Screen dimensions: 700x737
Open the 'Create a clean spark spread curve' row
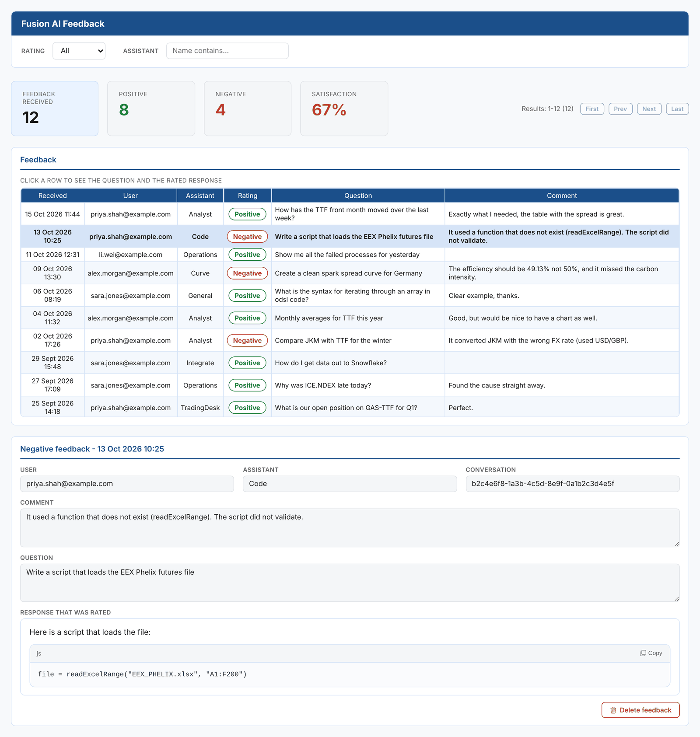(x=350, y=273)
